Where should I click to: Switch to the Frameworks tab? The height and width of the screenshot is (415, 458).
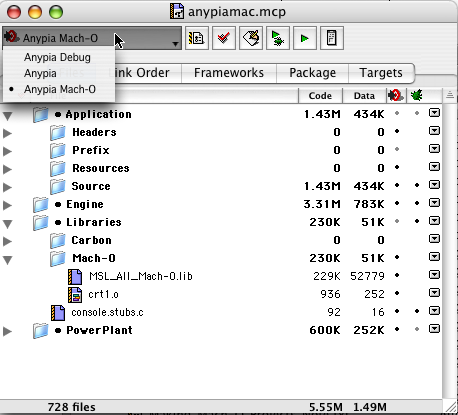pyautogui.click(x=229, y=73)
